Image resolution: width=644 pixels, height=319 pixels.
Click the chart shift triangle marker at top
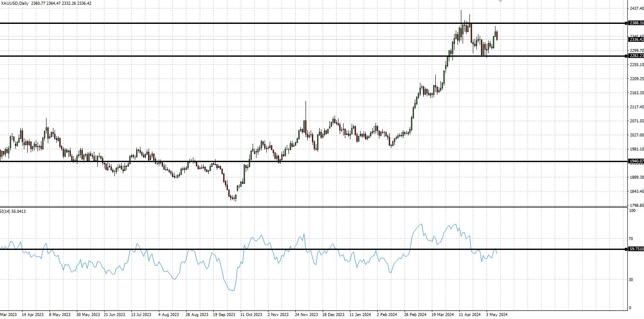pyautogui.click(x=501, y=1)
